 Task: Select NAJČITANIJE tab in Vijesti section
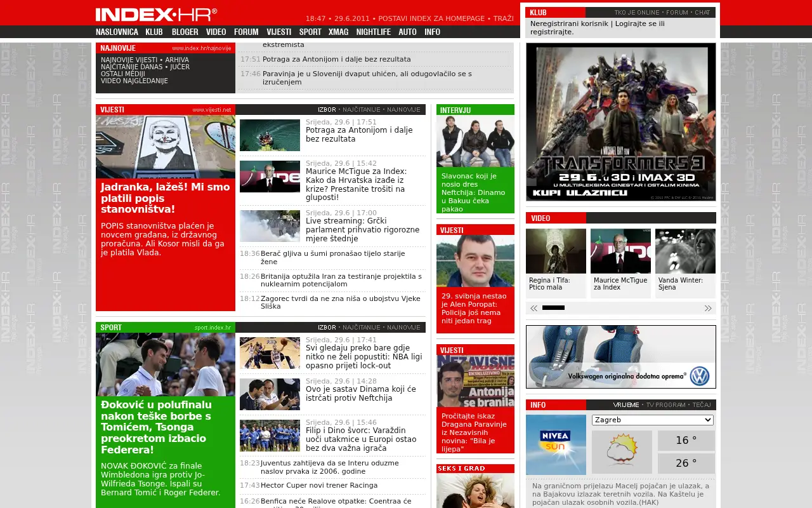pyautogui.click(x=362, y=110)
